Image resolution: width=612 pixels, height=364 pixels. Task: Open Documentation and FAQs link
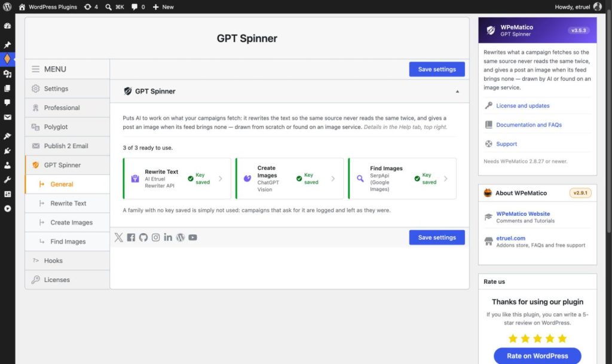click(x=529, y=125)
